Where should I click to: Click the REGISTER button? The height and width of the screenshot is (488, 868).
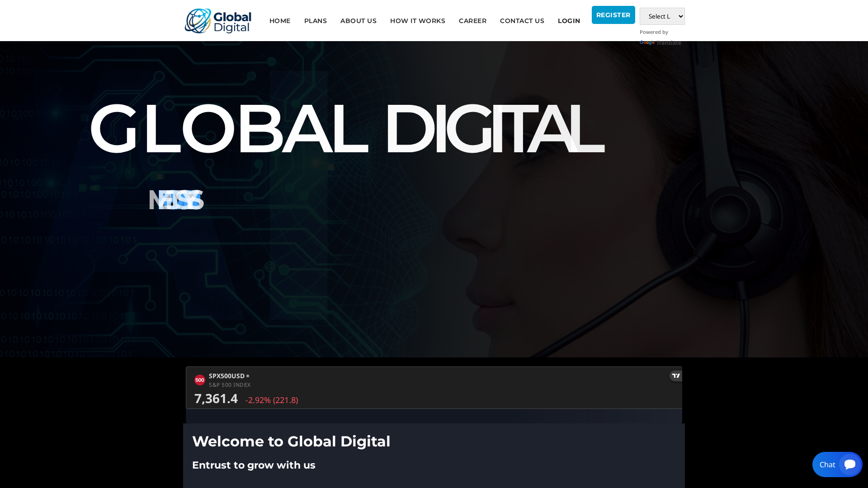(613, 15)
